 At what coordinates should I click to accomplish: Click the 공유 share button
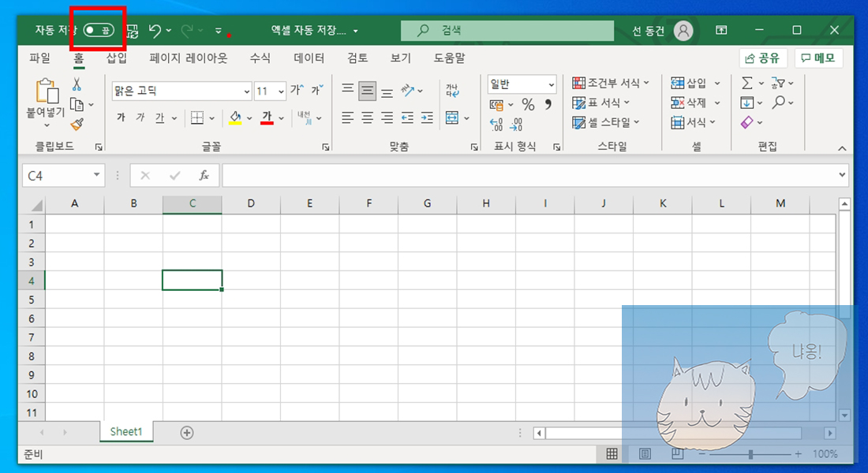(x=762, y=58)
